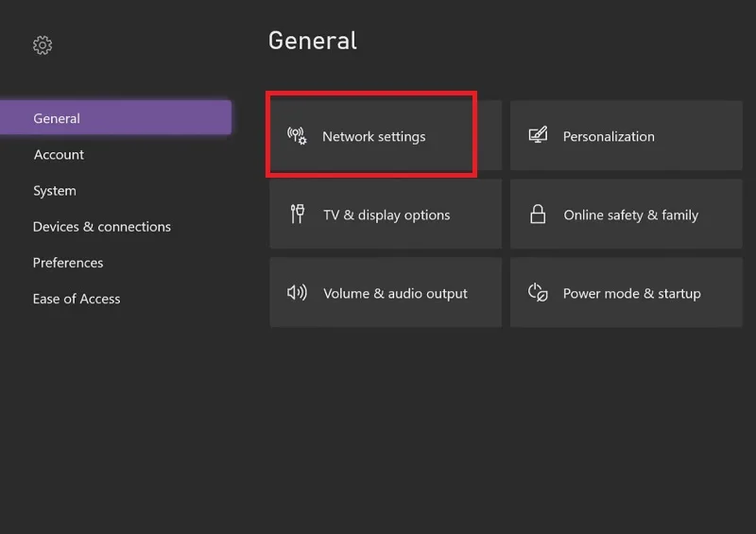Click the TV & display cable icon
This screenshot has height=534, width=756.
pos(298,215)
